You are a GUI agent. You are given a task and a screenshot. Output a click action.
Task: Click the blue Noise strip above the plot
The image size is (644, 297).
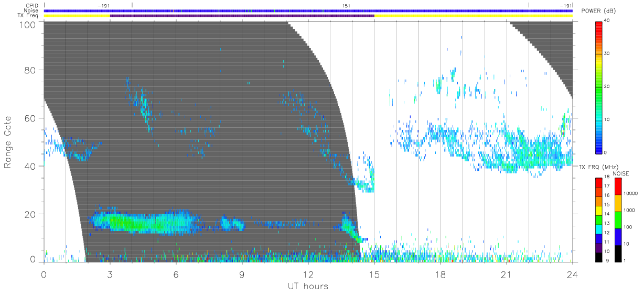tap(308, 10)
